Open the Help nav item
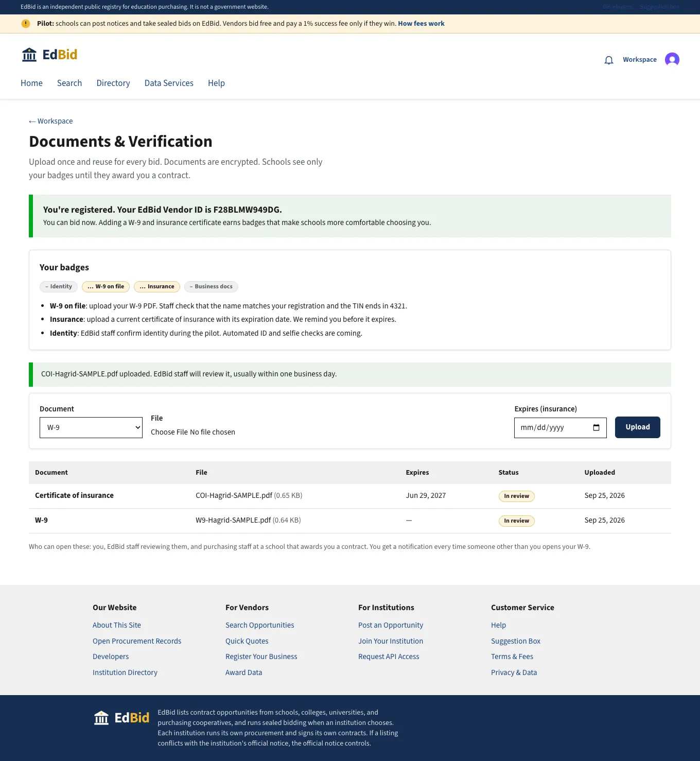 (216, 83)
